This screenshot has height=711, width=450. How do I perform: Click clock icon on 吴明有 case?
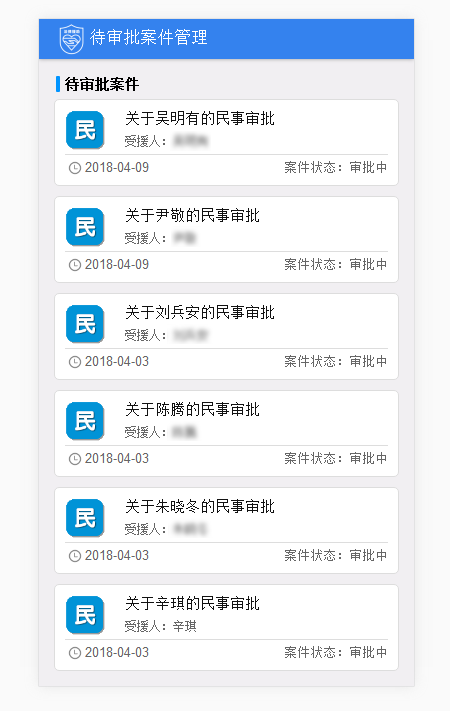click(x=74, y=168)
